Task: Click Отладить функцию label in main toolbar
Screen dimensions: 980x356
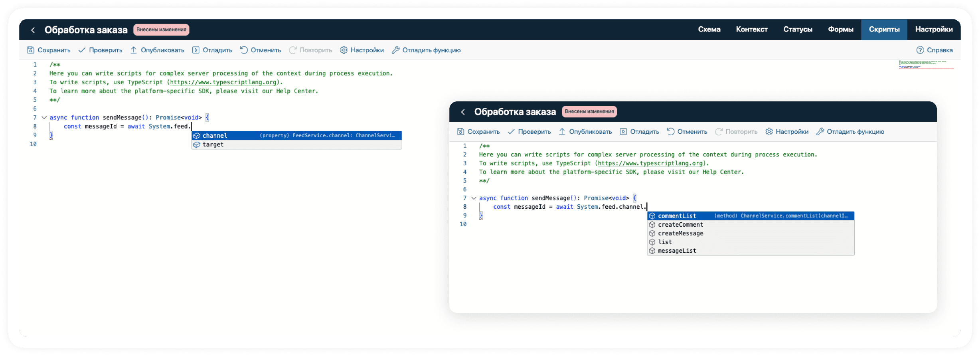Action: click(x=431, y=50)
